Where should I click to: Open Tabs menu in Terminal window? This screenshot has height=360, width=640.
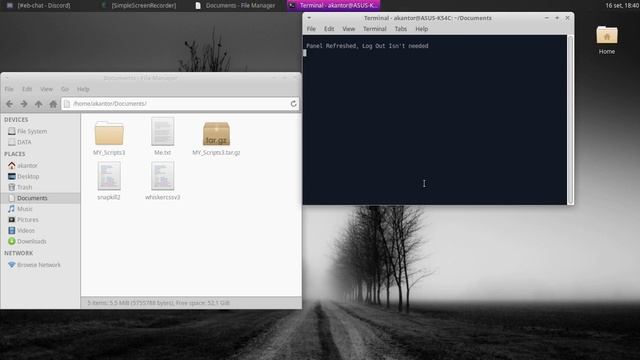pos(400,29)
